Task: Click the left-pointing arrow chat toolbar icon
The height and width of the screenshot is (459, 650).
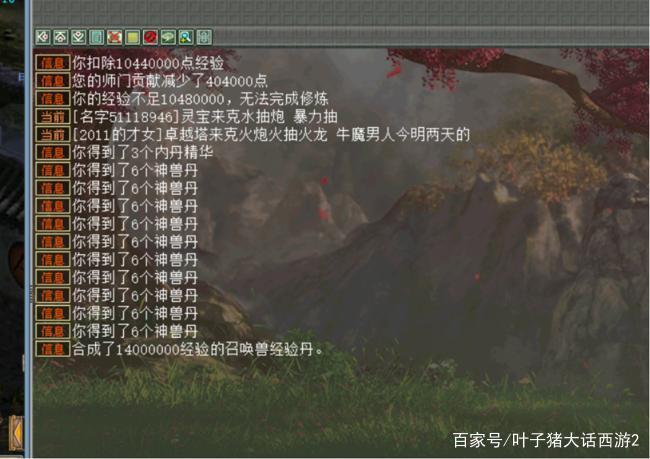Action: coord(43,37)
